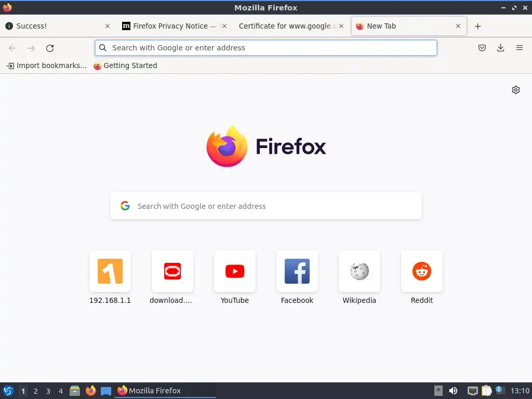The height and width of the screenshot is (399, 532).
Task: Click the removable media eject tray icon
Action: (438, 391)
